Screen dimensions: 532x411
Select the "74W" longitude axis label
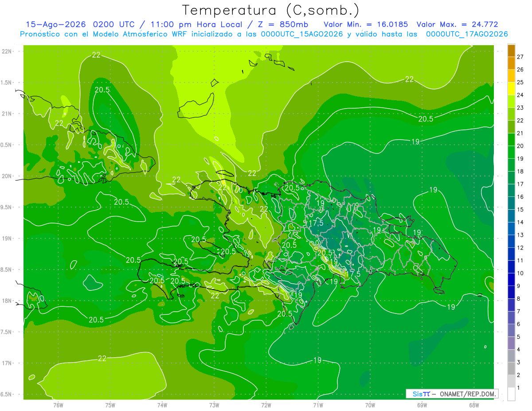[x=162, y=405]
